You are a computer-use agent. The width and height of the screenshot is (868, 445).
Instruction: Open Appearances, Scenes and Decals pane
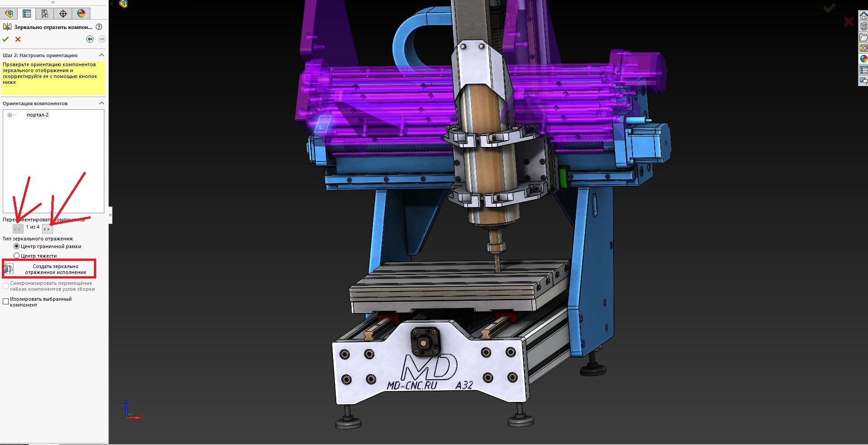point(863,59)
